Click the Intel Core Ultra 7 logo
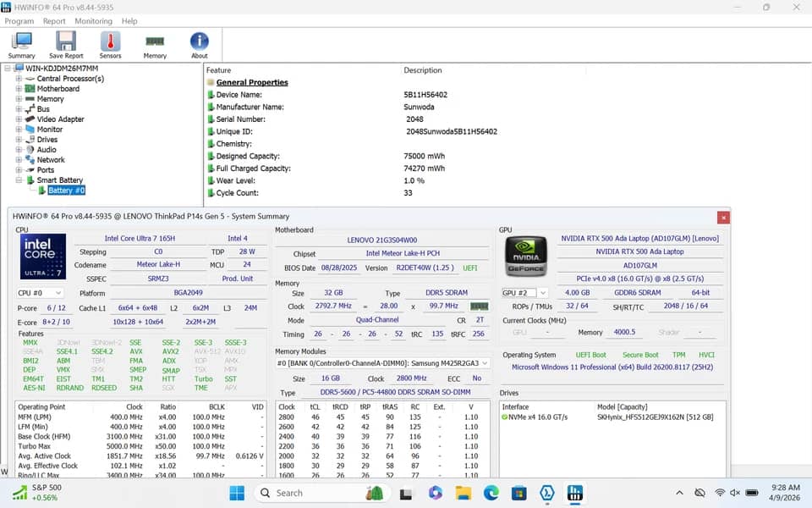The height and width of the screenshot is (508, 812). 43,256
